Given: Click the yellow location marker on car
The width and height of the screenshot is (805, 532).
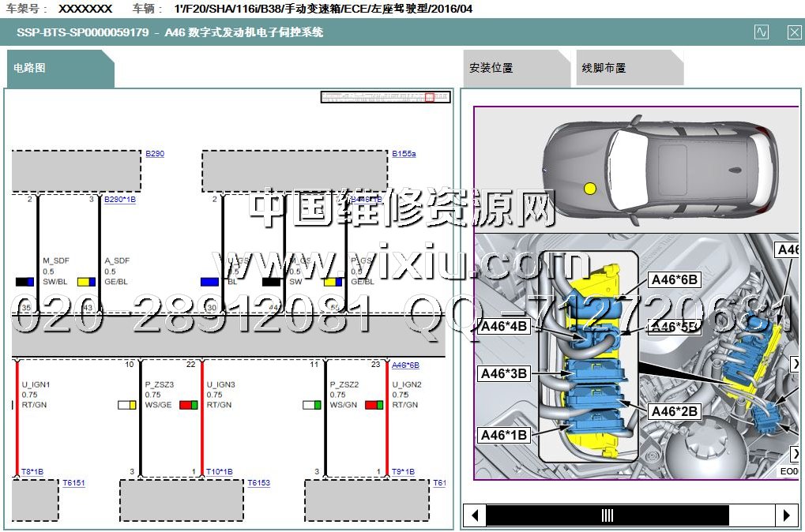Looking at the screenshot, I should click(589, 189).
